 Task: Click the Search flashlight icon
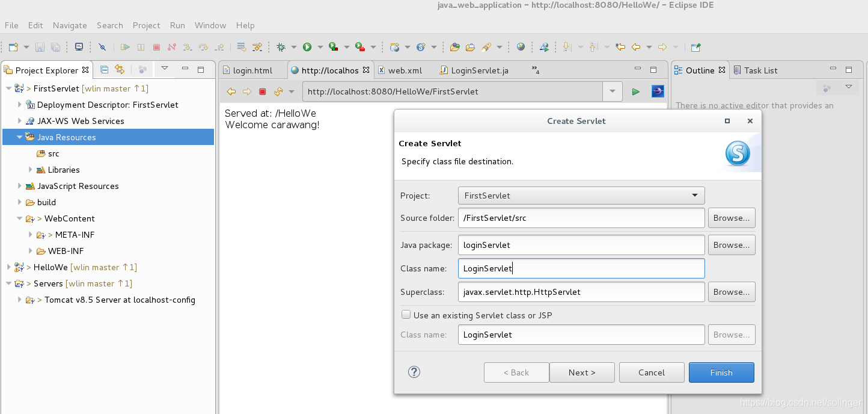(486, 47)
